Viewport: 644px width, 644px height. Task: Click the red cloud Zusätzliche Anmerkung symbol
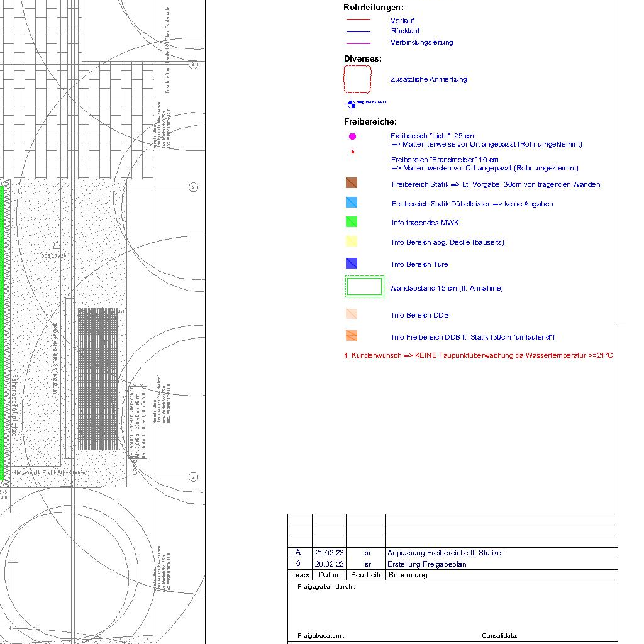pos(358,79)
